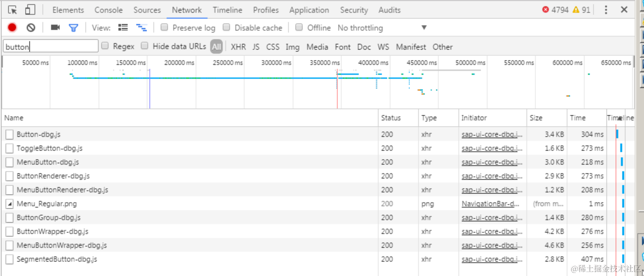The height and width of the screenshot is (276, 644).
Task: Select the MenuButtonRenderer-dbg.js request
Action: coord(63,190)
